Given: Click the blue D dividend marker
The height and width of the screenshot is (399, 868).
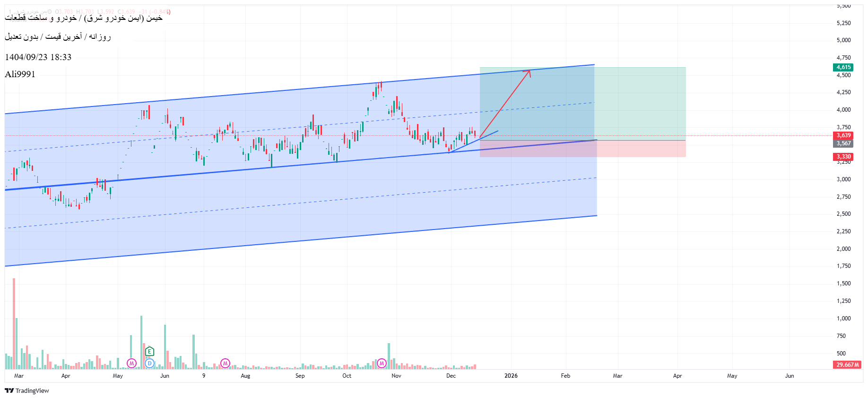Looking at the screenshot, I should (x=149, y=364).
